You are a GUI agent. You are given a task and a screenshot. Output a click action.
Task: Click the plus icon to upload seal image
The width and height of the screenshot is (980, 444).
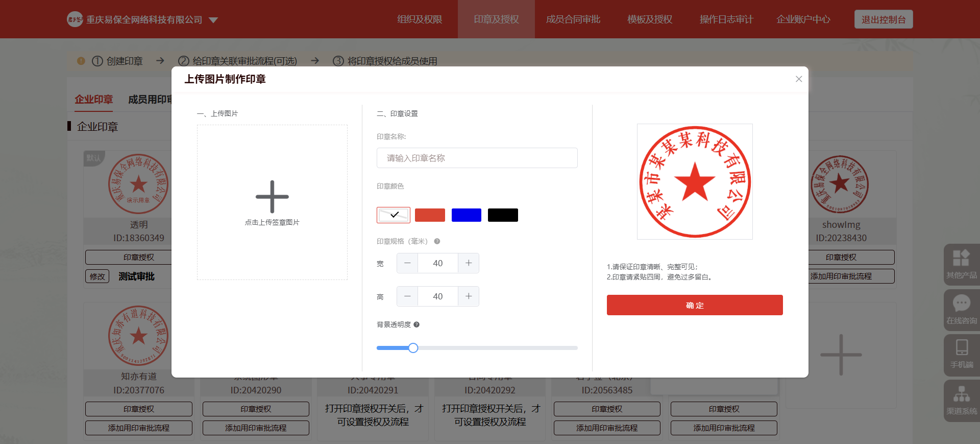click(272, 197)
